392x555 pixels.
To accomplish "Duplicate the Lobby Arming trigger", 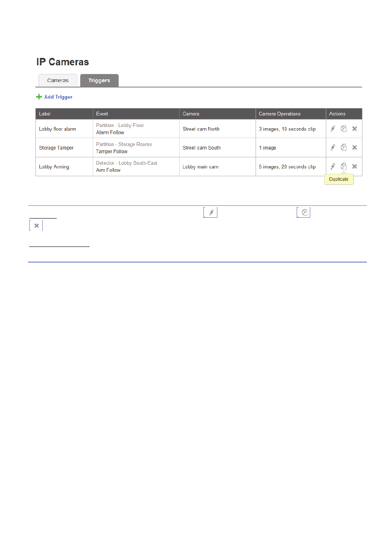I will [x=344, y=166].
